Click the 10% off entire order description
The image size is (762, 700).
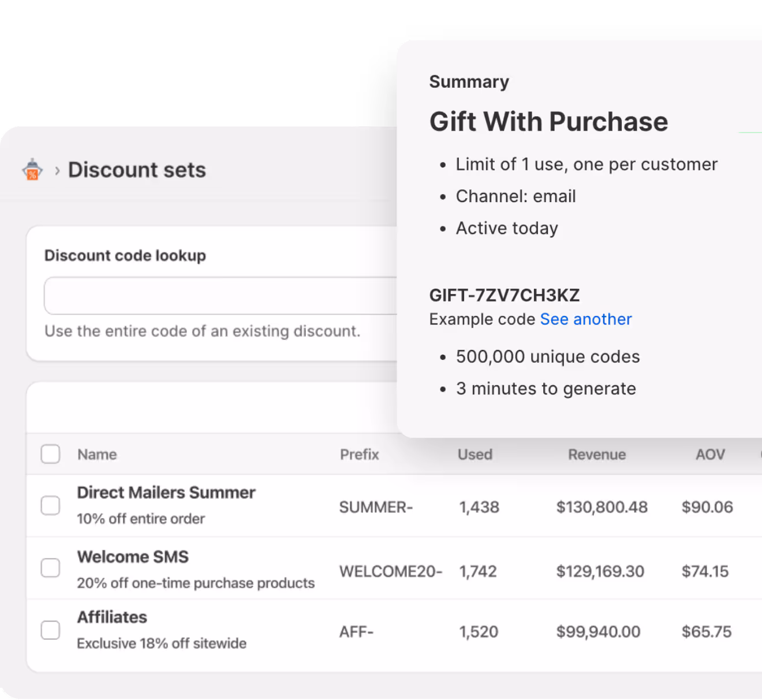141,519
